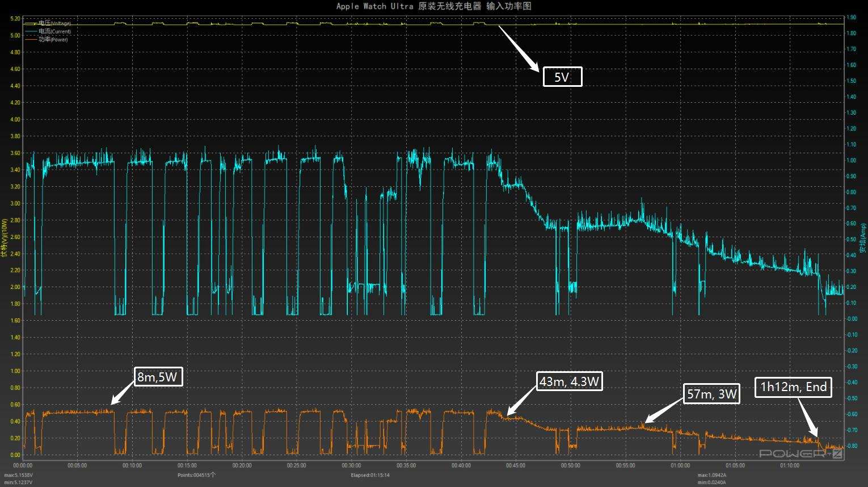Click the POWER-Z logo watermark

(x=800, y=454)
